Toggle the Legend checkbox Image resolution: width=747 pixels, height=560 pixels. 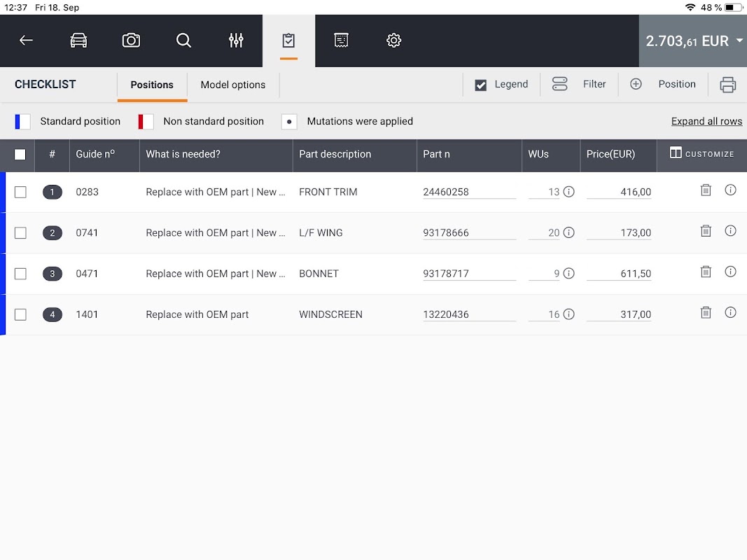[x=481, y=85]
